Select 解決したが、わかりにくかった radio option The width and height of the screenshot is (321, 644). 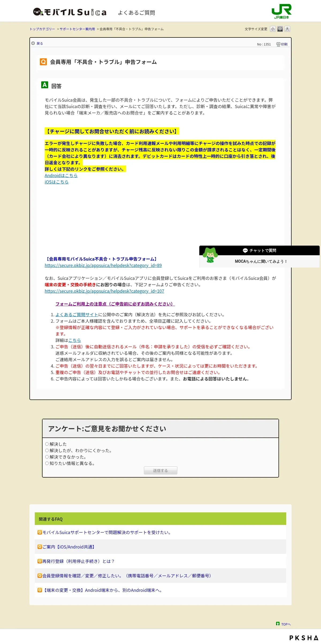tap(47, 450)
